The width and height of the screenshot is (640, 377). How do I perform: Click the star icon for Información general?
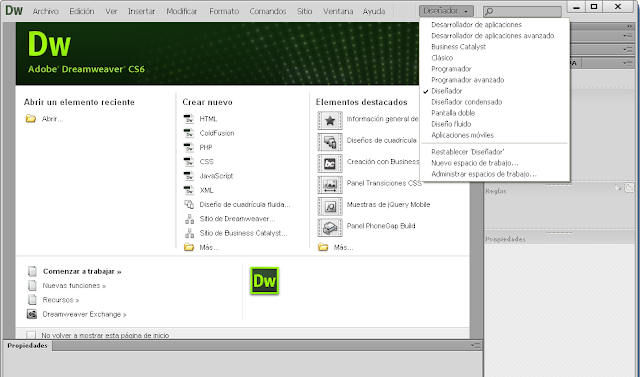tap(330, 120)
